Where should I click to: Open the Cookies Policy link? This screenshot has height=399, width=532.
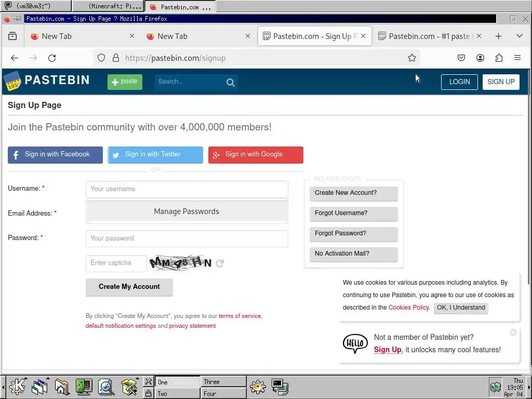[408, 308]
